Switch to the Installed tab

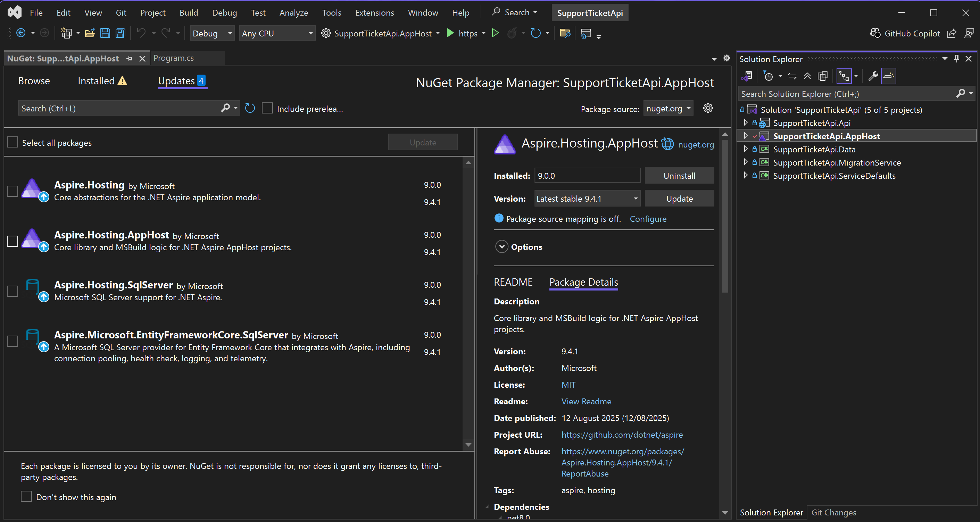96,81
